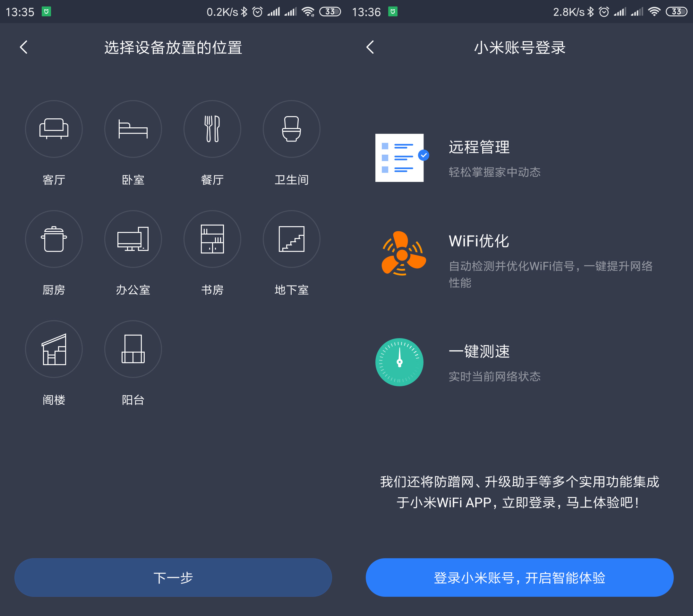Tap the remote management list icon
Image resolution: width=693 pixels, height=616 pixels.
coord(399,158)
